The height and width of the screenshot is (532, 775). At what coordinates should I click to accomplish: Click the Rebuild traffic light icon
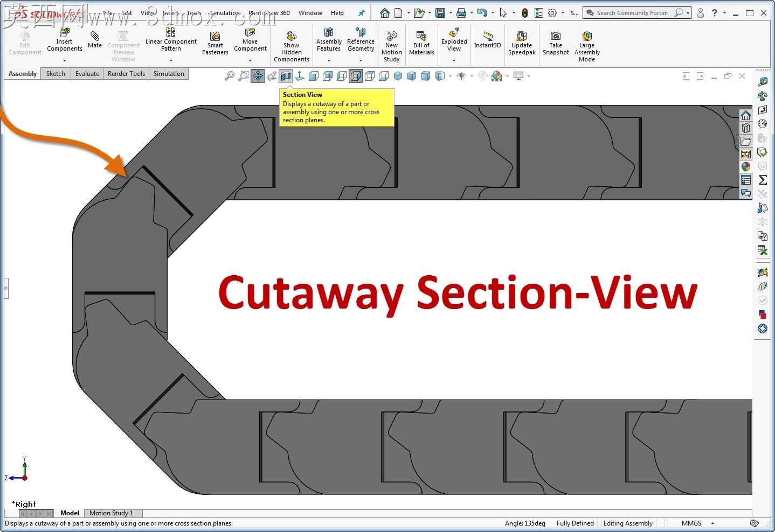[x=524, y=13]
